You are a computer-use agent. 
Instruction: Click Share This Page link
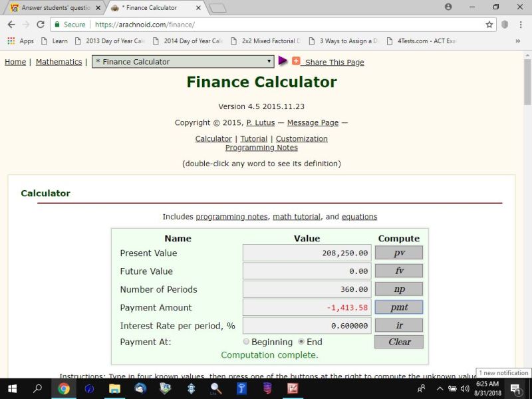[334, 62]
